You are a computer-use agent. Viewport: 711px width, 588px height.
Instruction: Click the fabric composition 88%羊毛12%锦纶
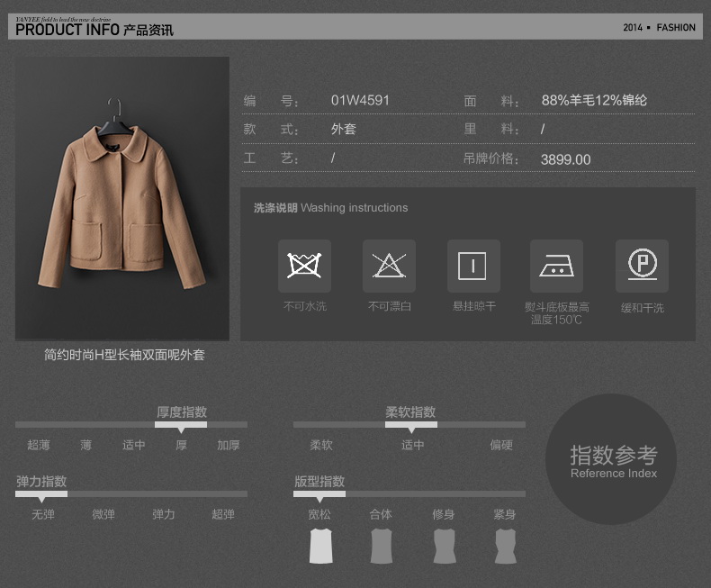(594, 101)
